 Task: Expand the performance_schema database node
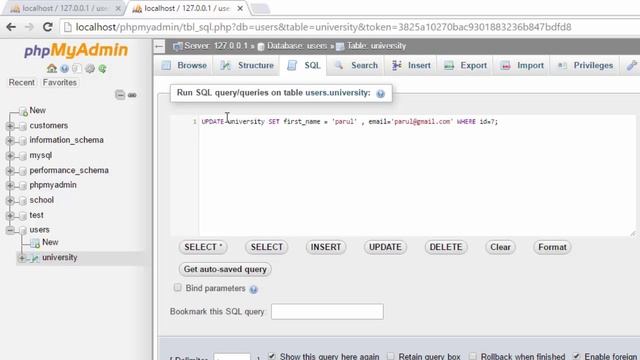10,171
